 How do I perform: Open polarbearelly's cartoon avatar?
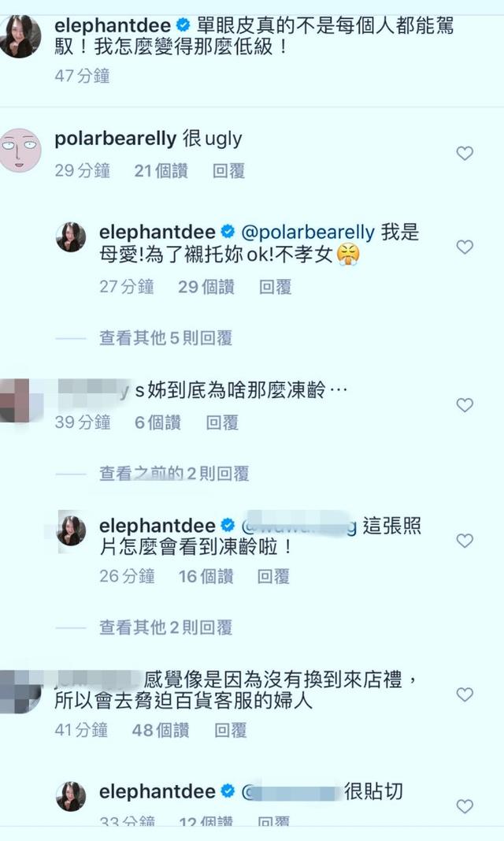tap(20, 151)
